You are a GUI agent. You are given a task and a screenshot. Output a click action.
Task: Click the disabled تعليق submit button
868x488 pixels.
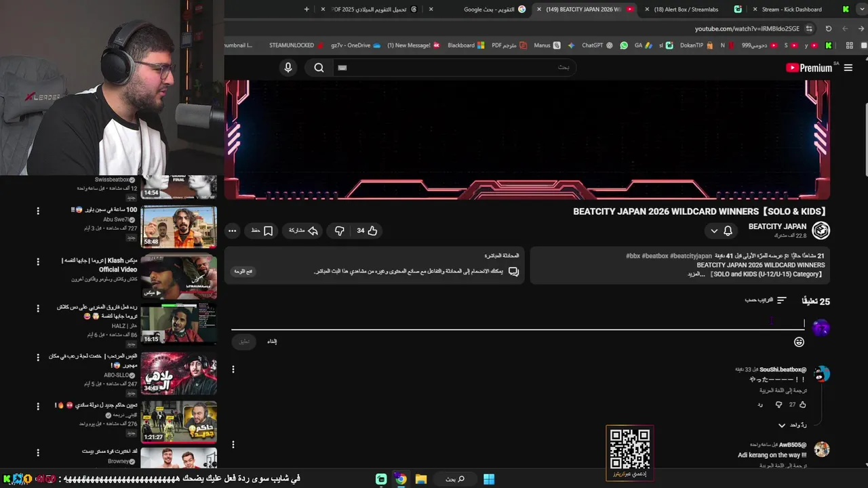pyautogui.click(x=244, y=342)
